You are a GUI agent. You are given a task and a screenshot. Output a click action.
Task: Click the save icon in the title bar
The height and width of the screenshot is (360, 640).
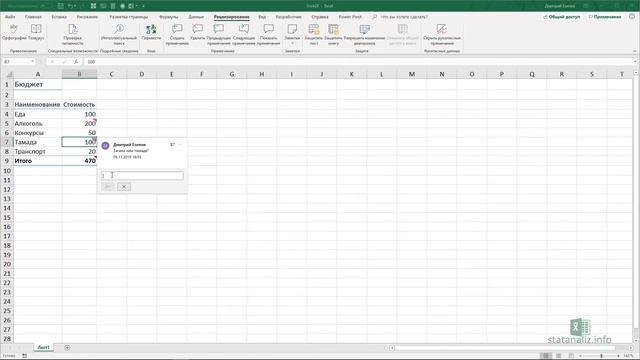(60, 6)
